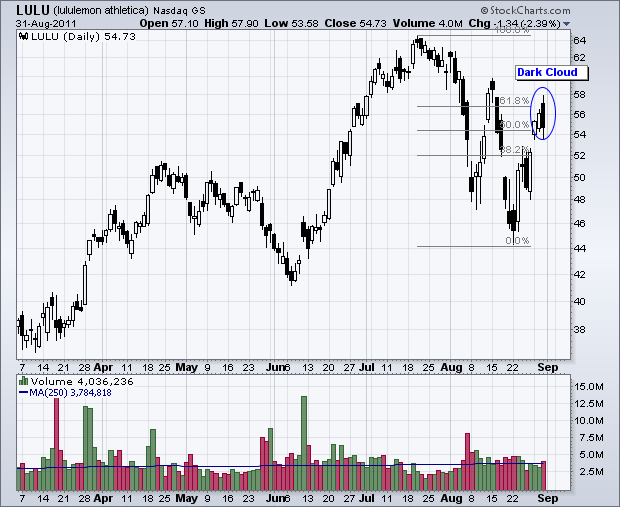Click the 38.2% Fibonacci retracement label
This screenshot has height=507, width=620.
coord(514,149)
